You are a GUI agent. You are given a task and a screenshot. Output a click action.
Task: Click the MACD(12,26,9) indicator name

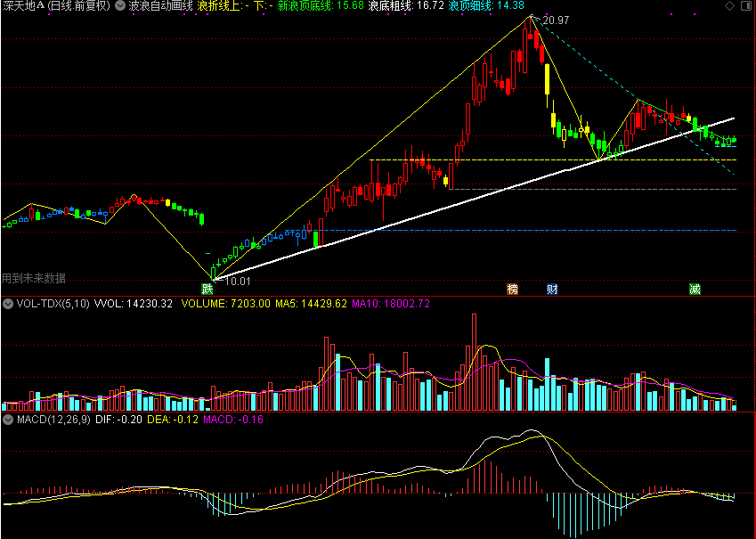(53, 420)
